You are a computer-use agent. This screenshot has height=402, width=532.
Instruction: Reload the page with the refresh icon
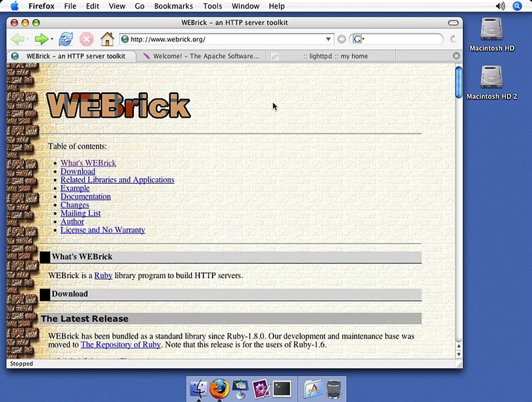coord(66,40)
